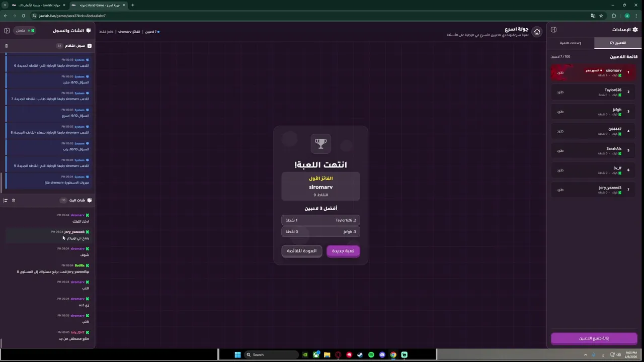Image resolution: width=644 pixels, height=362 pixels.
Task: Clear the system log with its trash icon
Action: click(x=7, y=46)
